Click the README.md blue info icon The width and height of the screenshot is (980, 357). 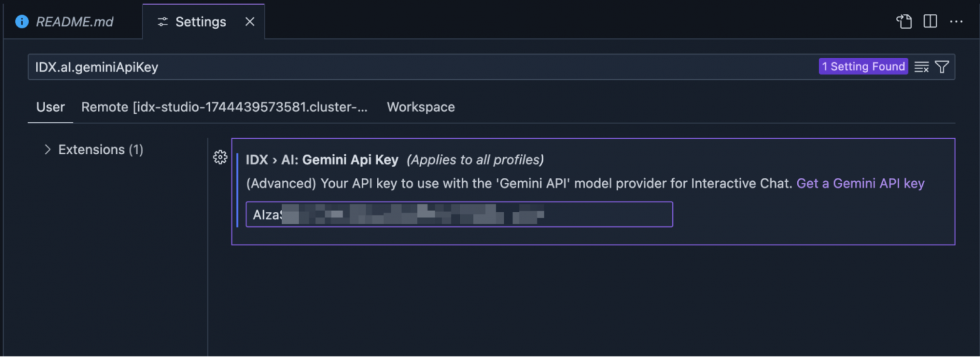tap(22, 21)
